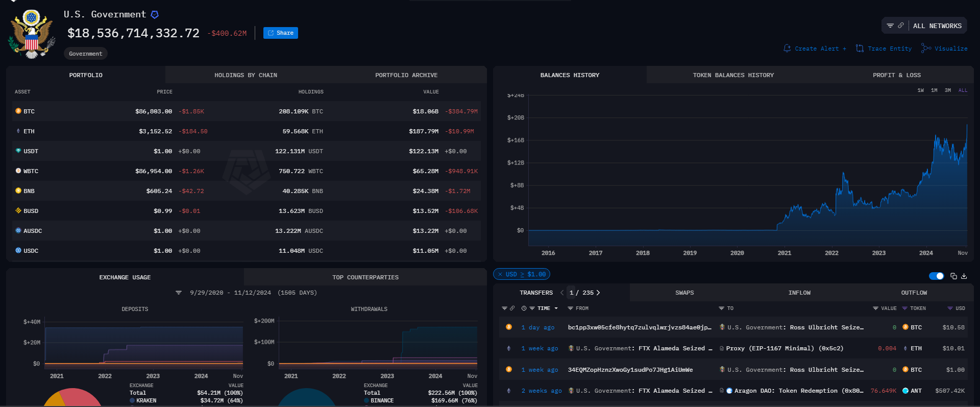
Task: Click the download icon above the transfers table
Action: tap(964, 276)
